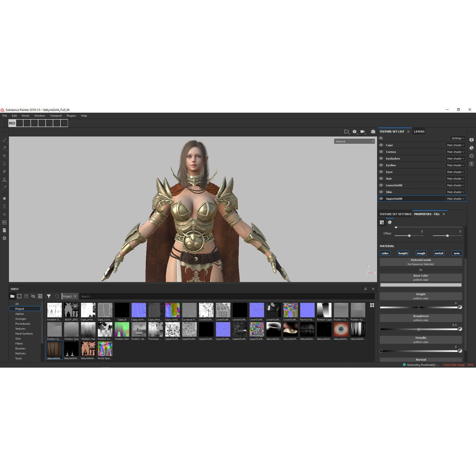Click the shelf new window icon
The width and height of the screenshot is (476, 476).
[x=19, y=296]
